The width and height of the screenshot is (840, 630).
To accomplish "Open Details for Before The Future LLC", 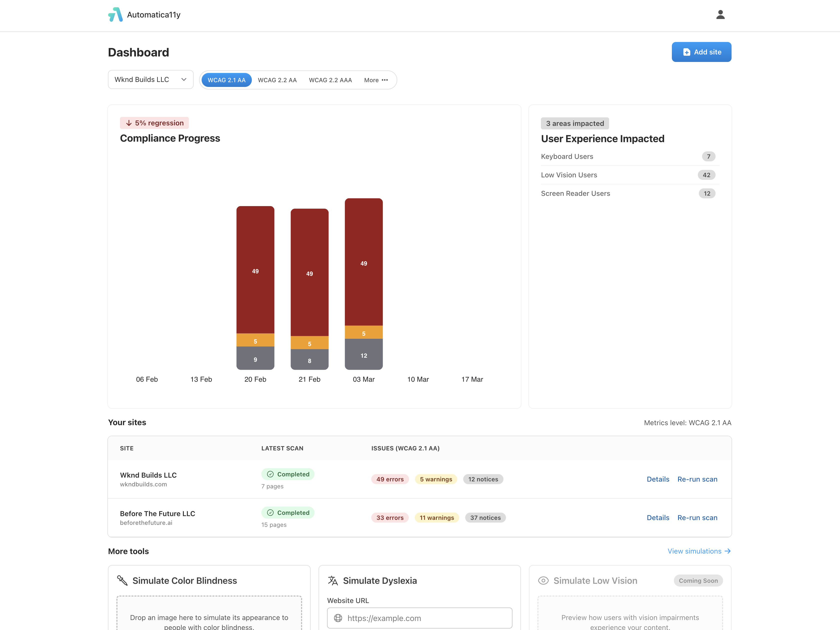I will 658,517.
